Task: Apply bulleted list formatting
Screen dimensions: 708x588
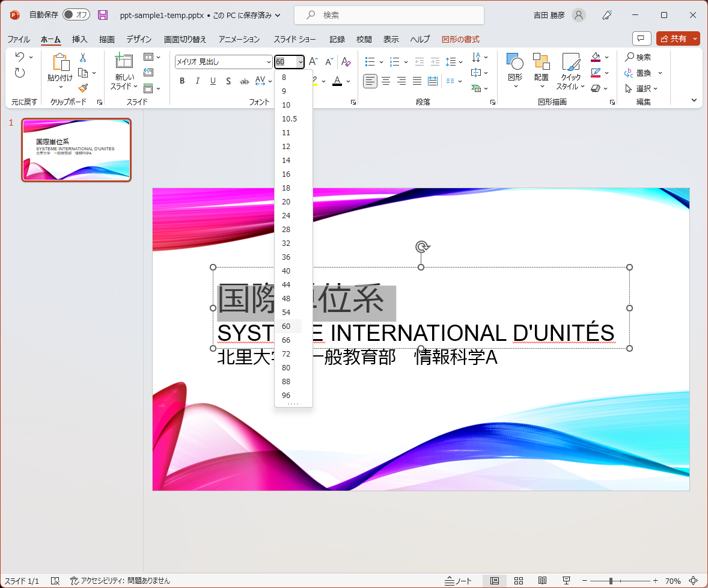Action: (x=370, y=61)
